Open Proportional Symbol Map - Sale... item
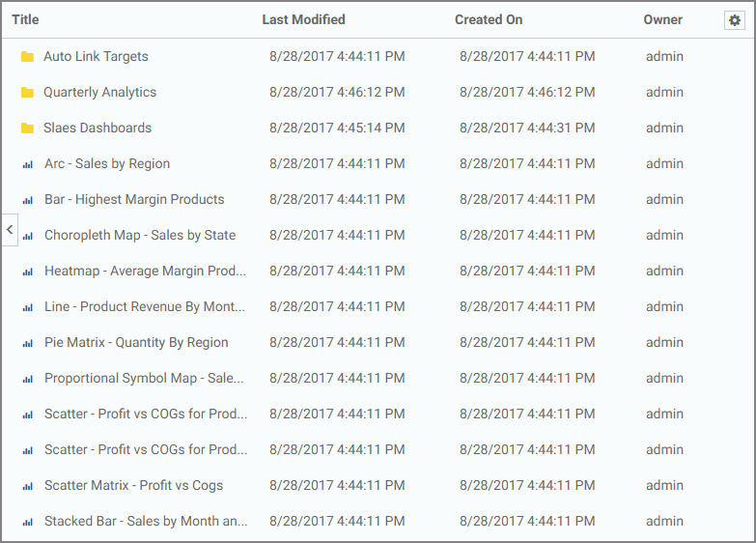 [x=144, y=378]
